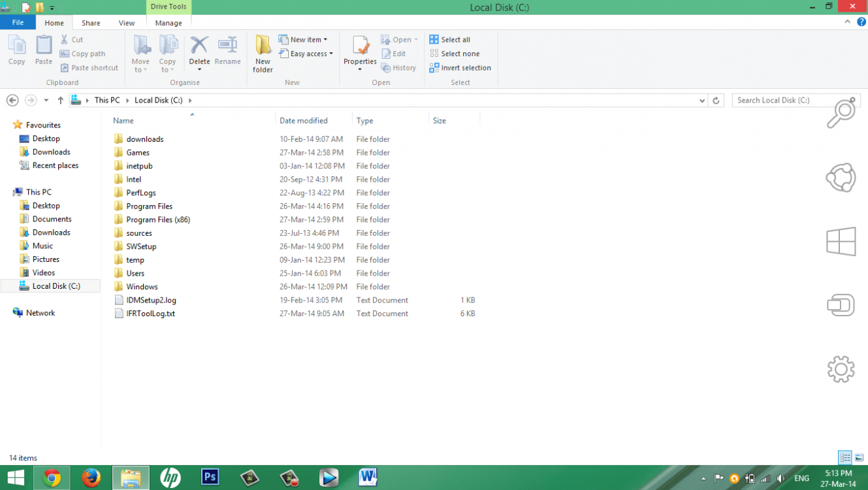Select Recent places under Favourites
868x490 pixels.
point(55,165)
